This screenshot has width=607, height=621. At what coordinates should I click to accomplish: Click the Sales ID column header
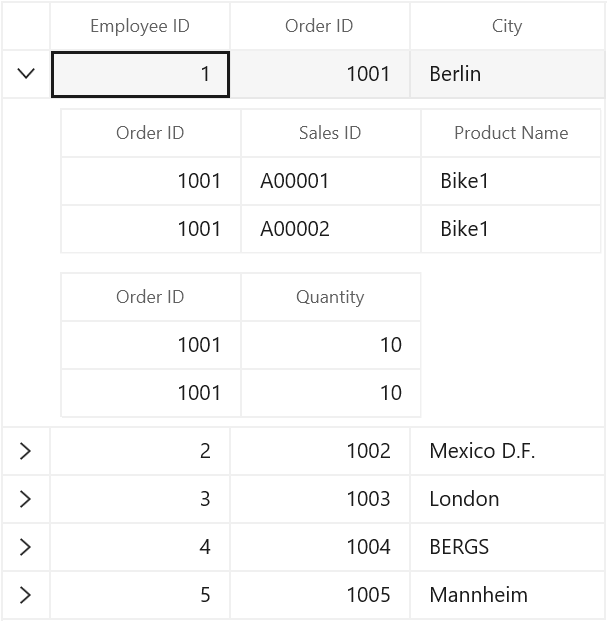(330, 133)
